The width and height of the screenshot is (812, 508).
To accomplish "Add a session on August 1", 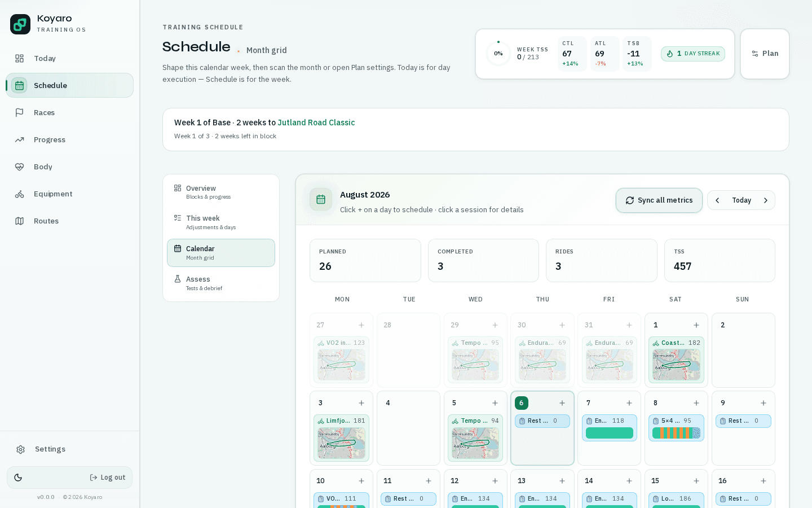I will 696,325.
